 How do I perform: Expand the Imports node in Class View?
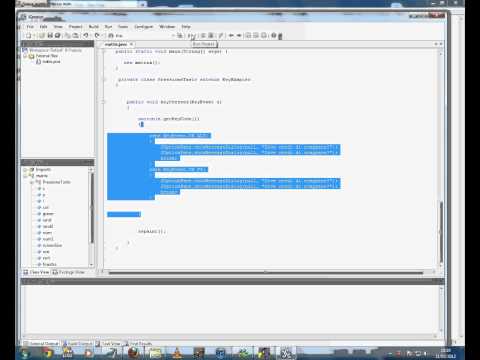[25, 170]
